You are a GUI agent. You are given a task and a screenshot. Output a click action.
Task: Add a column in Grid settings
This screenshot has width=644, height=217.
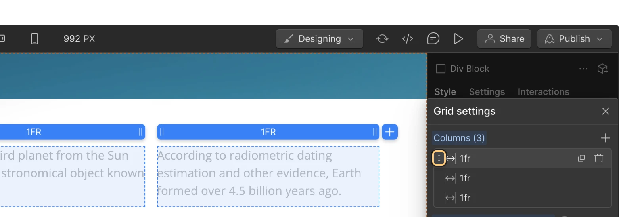[605, 138]
